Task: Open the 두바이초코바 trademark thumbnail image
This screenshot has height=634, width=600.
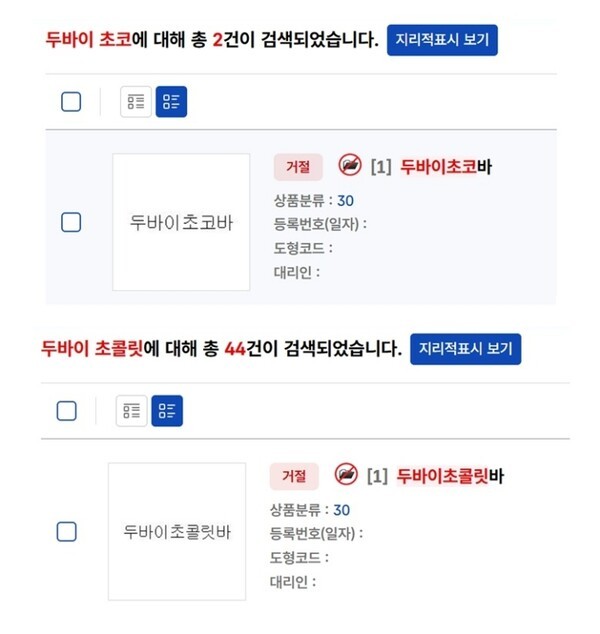Action: click(x=181, y=222)
